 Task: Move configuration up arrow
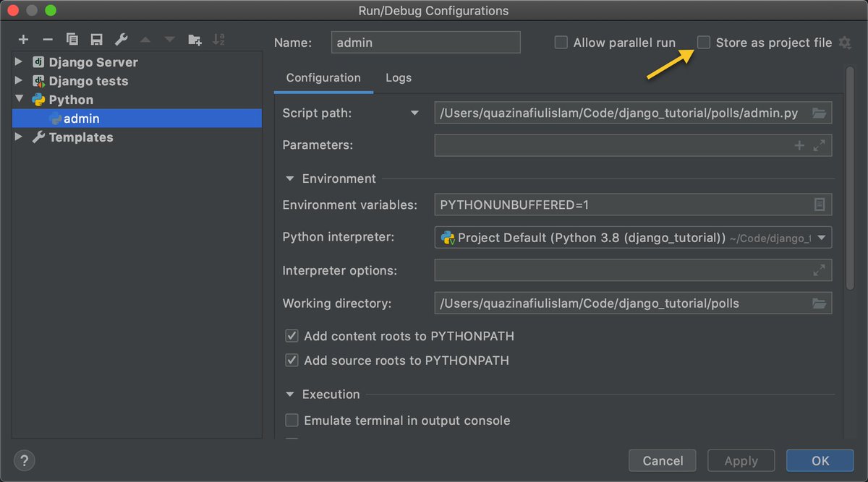click(x=145, y=40)
